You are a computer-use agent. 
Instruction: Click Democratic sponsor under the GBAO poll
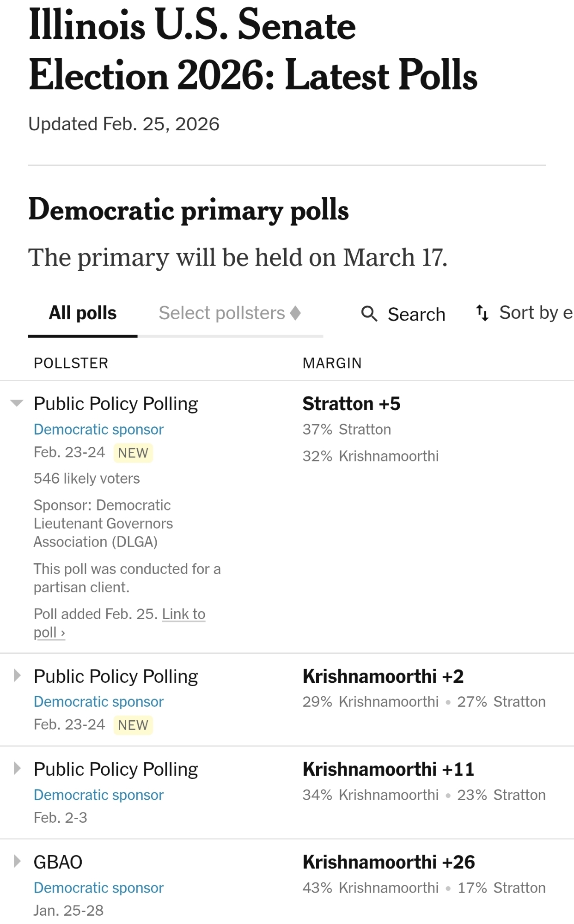click(98, 888)
